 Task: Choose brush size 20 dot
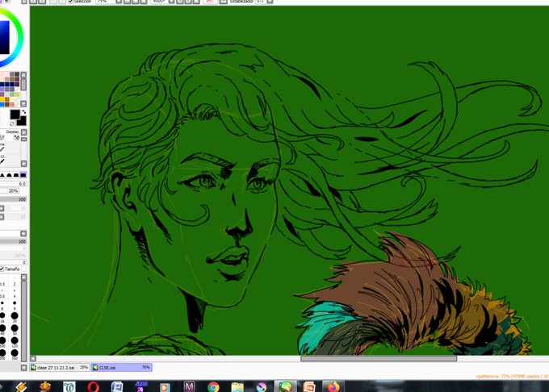[15, 316]
